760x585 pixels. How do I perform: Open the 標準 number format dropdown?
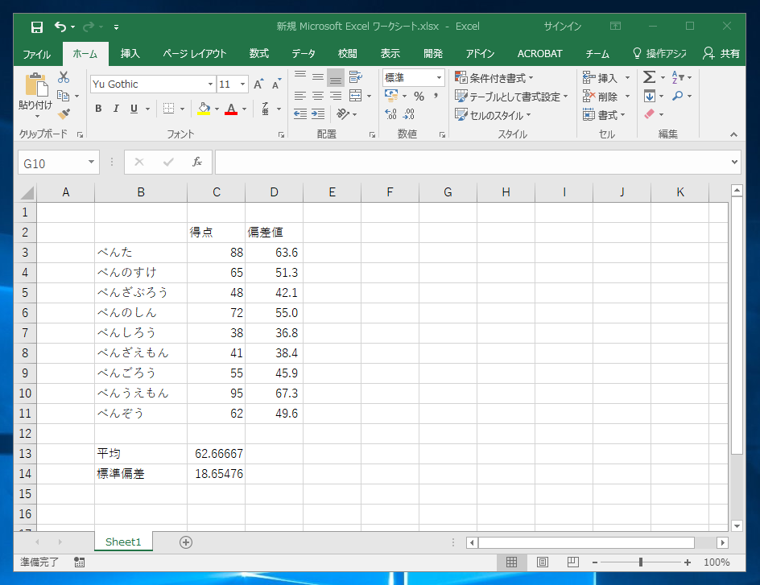[x=439, y=78]
